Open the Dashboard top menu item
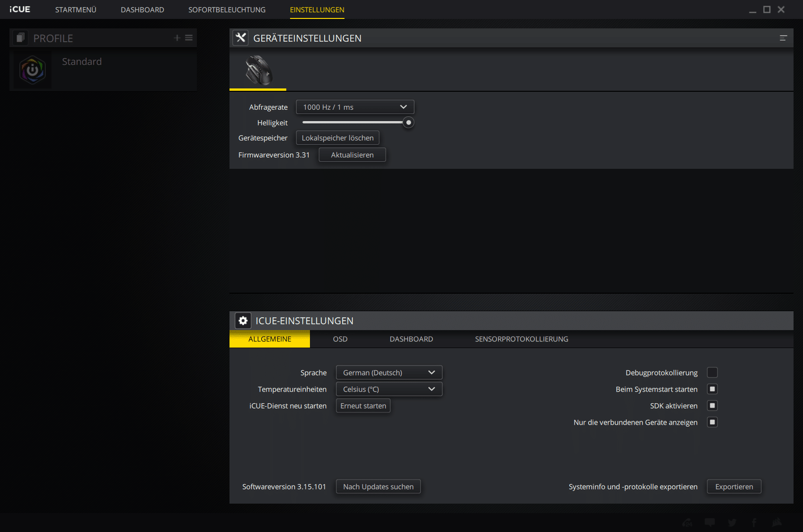 [x=142, y=10]
